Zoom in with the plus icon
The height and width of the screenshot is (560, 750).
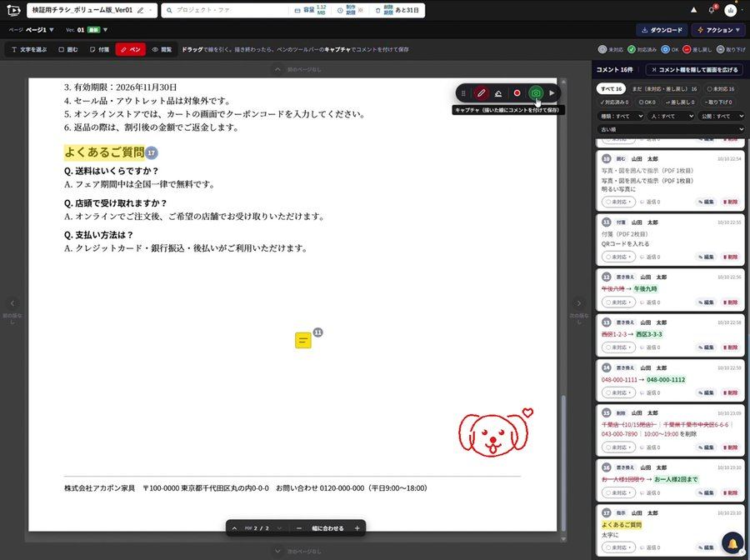click(x=357, y=528)
